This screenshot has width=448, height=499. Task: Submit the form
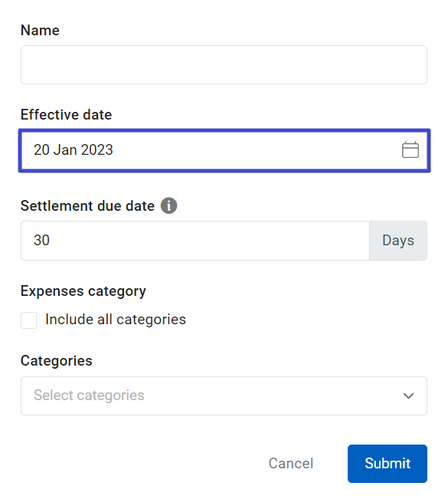(x=388, y=464)
